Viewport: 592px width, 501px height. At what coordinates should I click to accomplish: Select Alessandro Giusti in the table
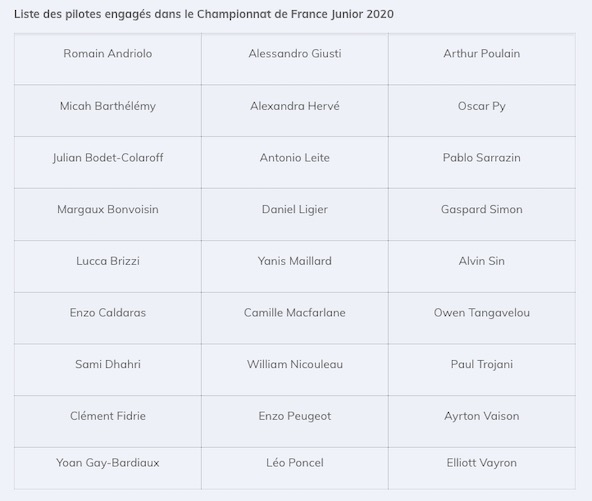point(295,54)
